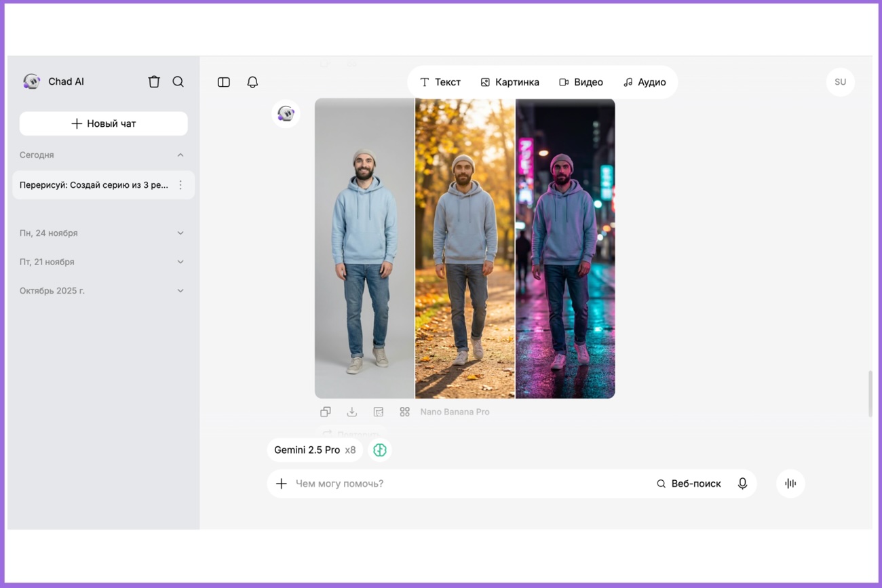
Task: Expand the Пн, 24 ноября section
Action: (180, 233)
